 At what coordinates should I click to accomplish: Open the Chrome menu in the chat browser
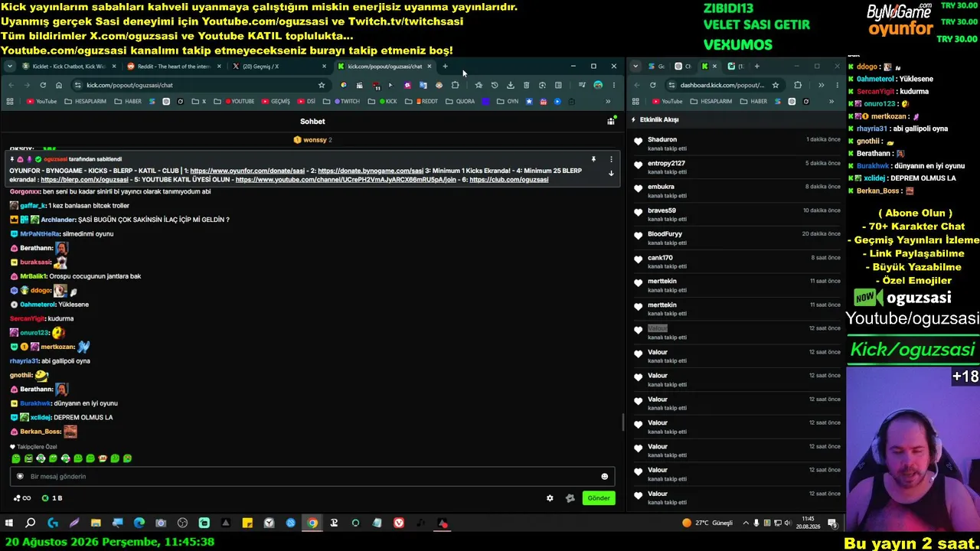[613, 85]
